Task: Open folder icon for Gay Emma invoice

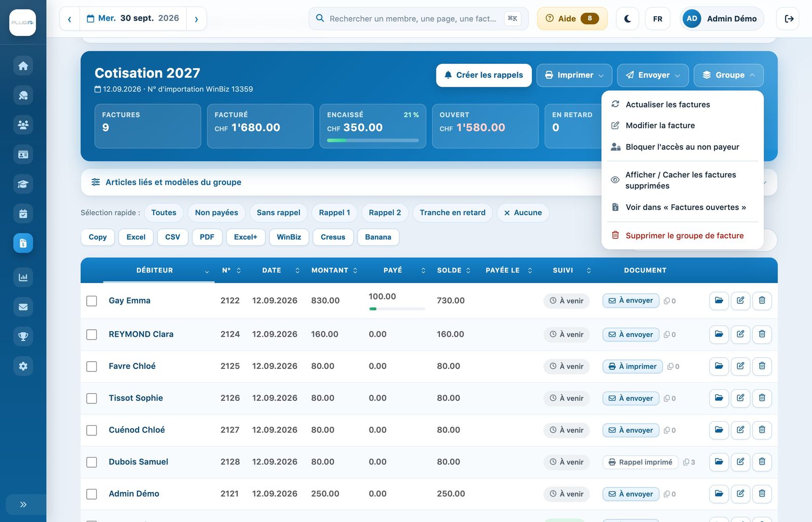Action: click(x=719, y=300)
